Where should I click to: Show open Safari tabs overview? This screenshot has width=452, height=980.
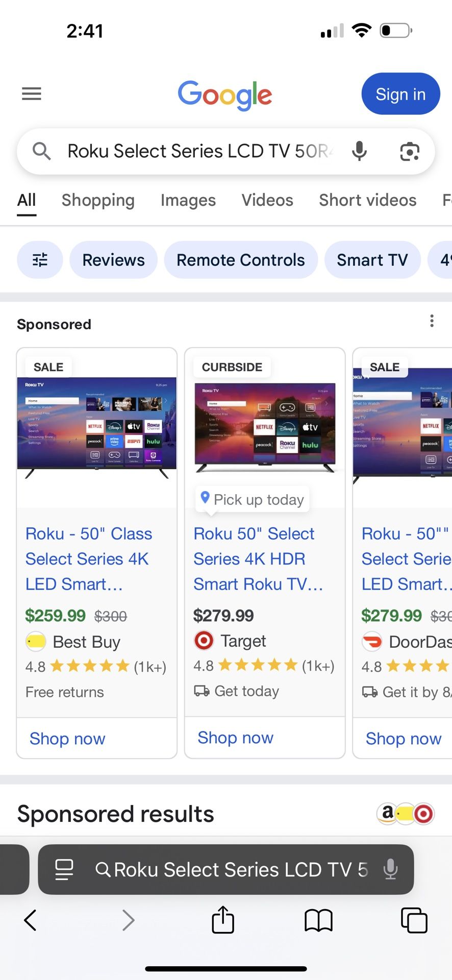[x=414, y=920]
